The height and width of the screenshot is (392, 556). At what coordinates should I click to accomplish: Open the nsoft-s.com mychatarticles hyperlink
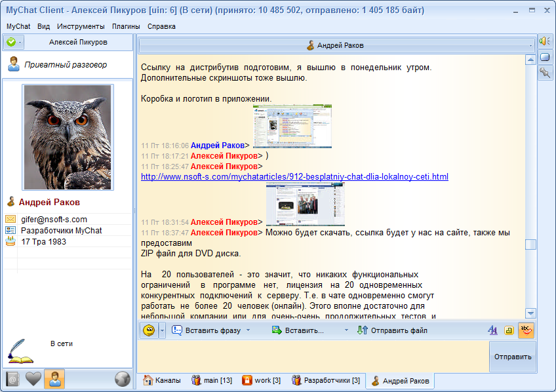[x=294, y=176]
